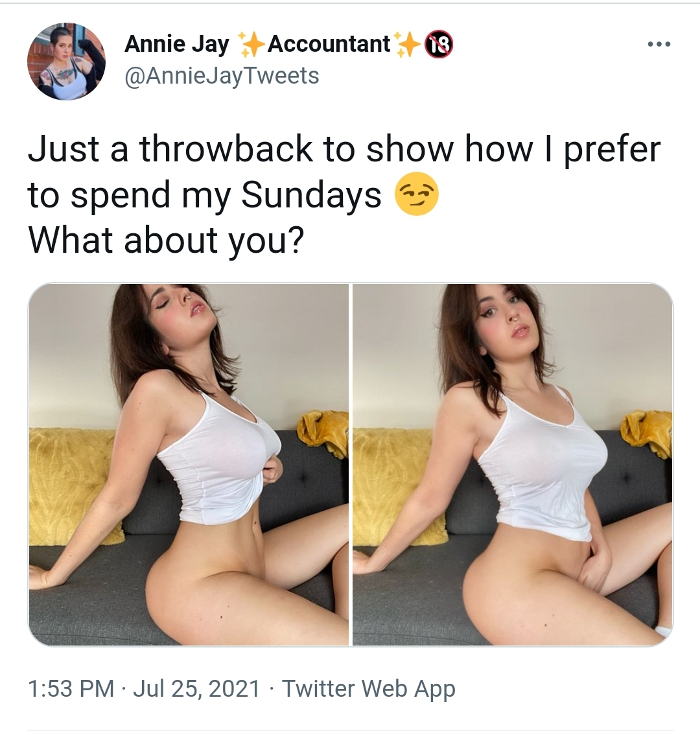700x735 pixels.
Task: Click the sparkle emoji after Accountant
Action: (407, 45)
